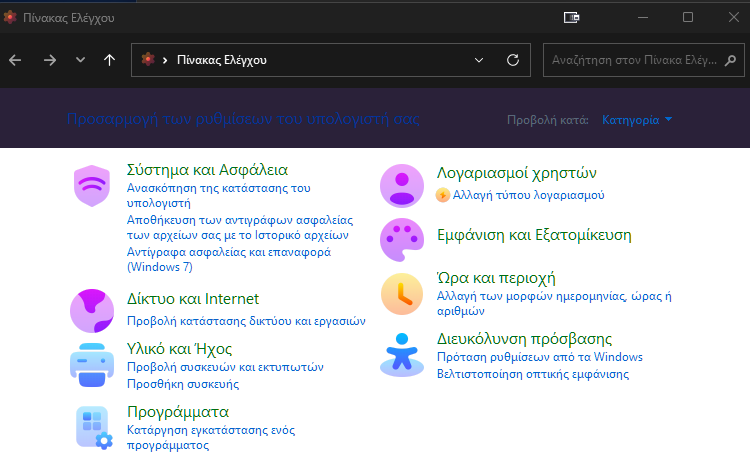Open Αλλαγή των μορφών ημερομηνίας link

click(554, 303)
